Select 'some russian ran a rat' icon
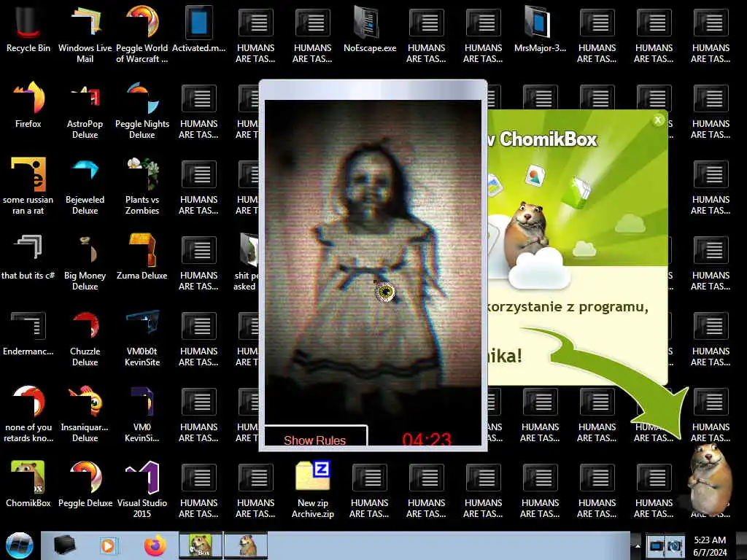 click(28, 186)
